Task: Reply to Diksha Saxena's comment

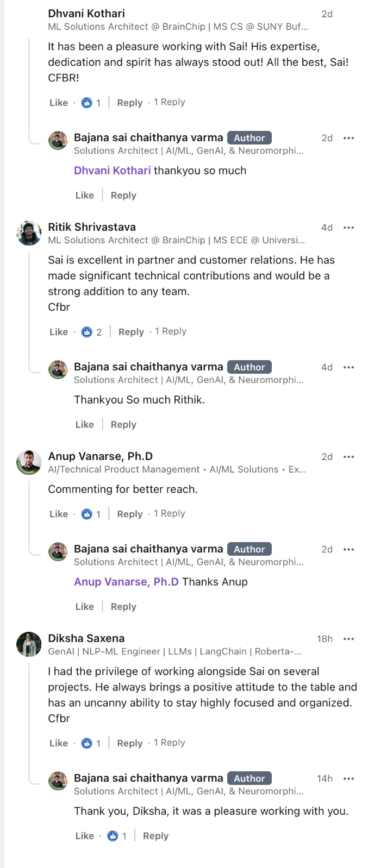Action: tap(129, 743)
